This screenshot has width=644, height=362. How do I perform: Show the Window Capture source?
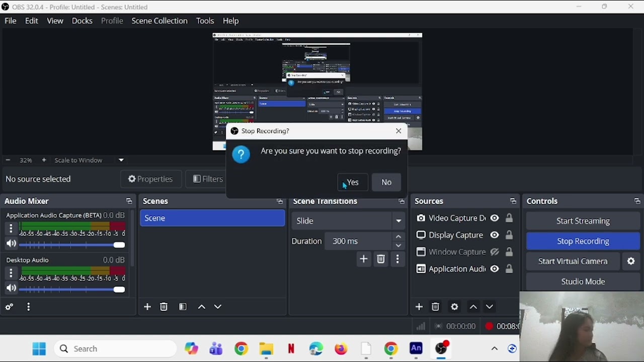[495, 252]
